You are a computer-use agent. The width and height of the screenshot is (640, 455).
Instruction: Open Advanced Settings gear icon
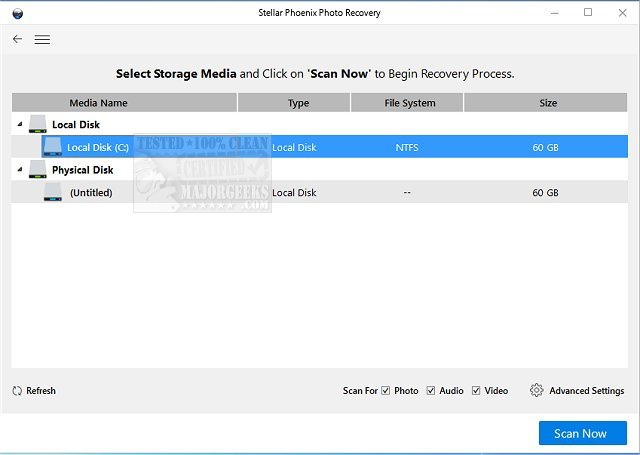tap(537, 391)
